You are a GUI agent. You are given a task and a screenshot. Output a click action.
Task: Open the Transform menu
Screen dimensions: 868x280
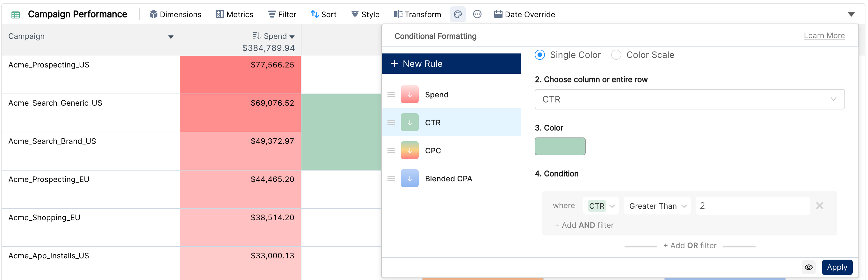pos(417,14)
